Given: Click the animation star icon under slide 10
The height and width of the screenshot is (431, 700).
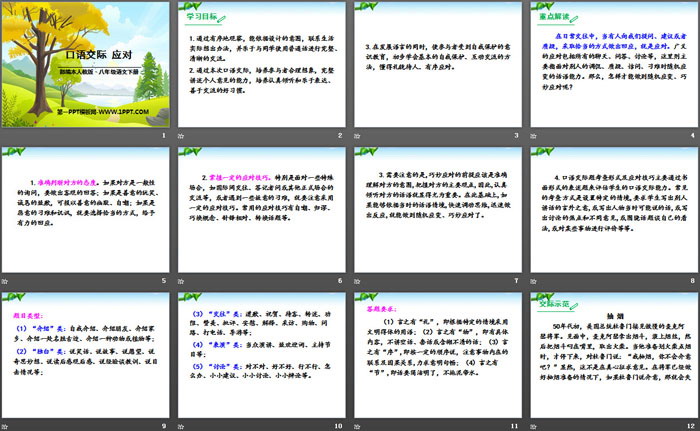Looking at the screenshot, I should tap(181, 427).
